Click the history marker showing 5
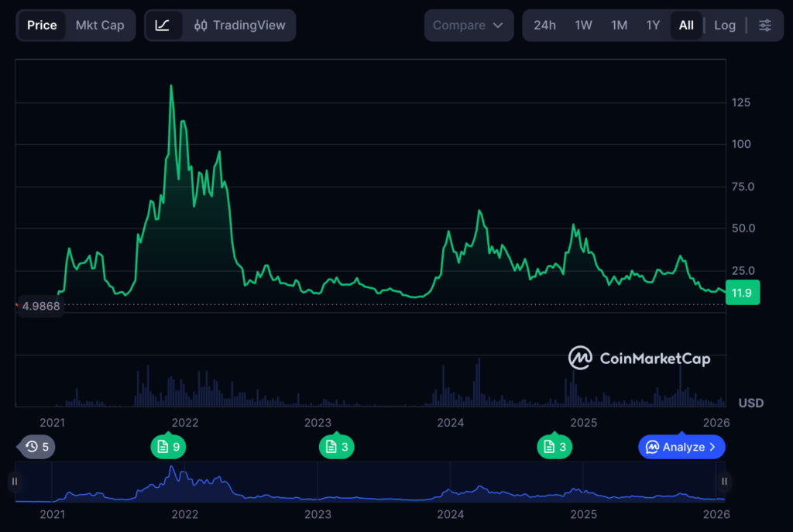 [37, 447]
